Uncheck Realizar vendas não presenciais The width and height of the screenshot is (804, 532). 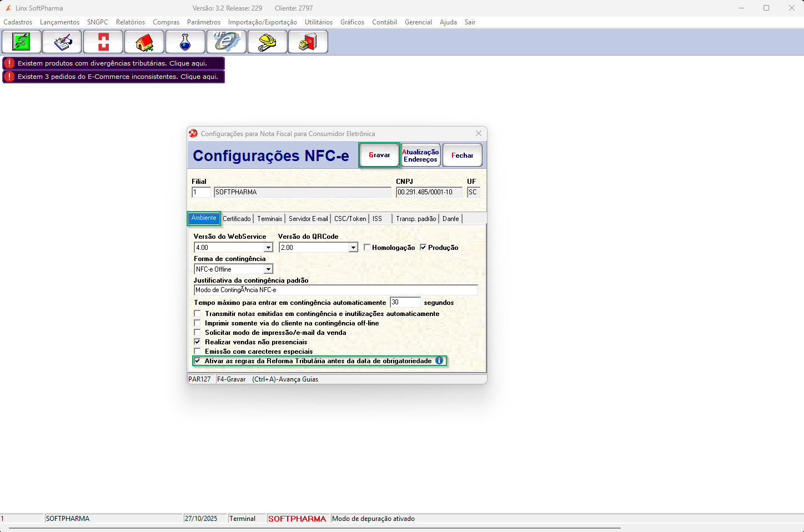(197, 342)
